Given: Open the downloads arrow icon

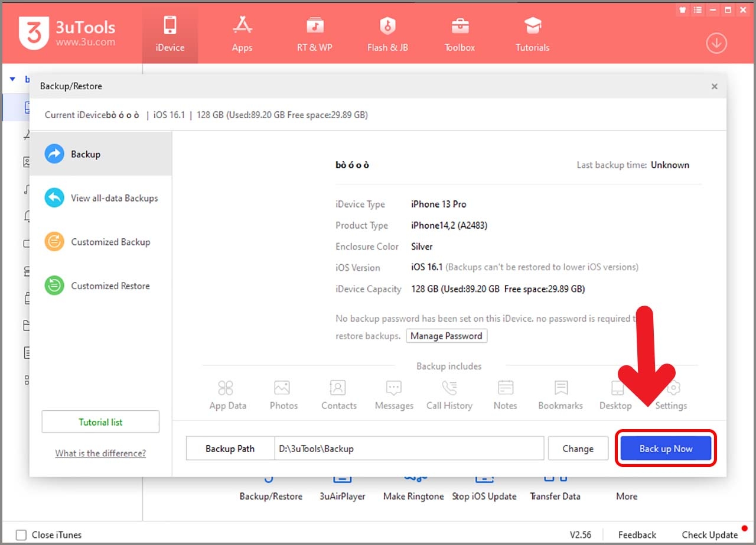Looking at the screenshot, I should pos(716,43).
